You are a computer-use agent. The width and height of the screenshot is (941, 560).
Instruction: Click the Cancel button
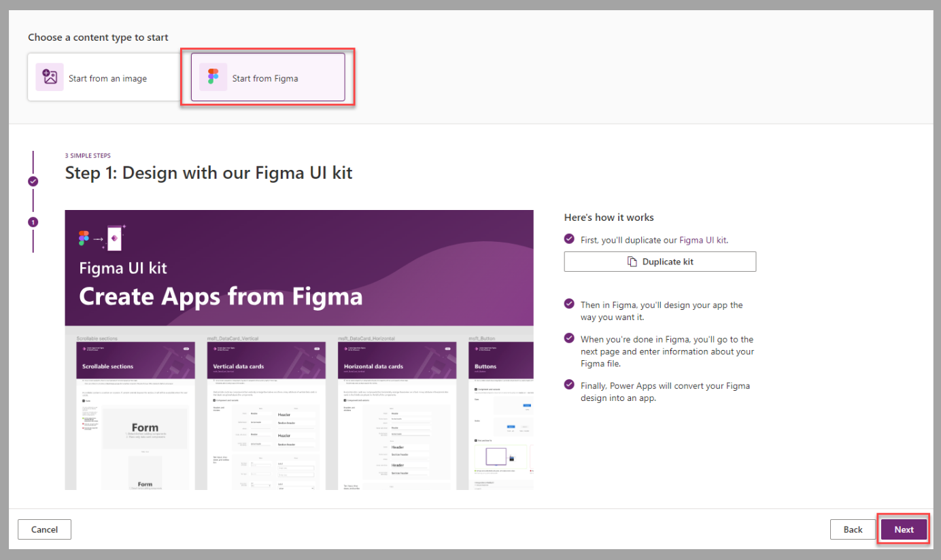[44, 529]
